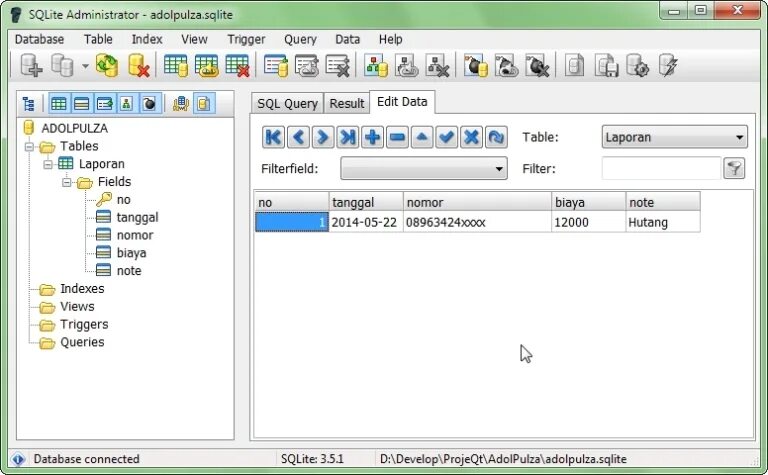Go to previous record in data navigator

[298, 137]
